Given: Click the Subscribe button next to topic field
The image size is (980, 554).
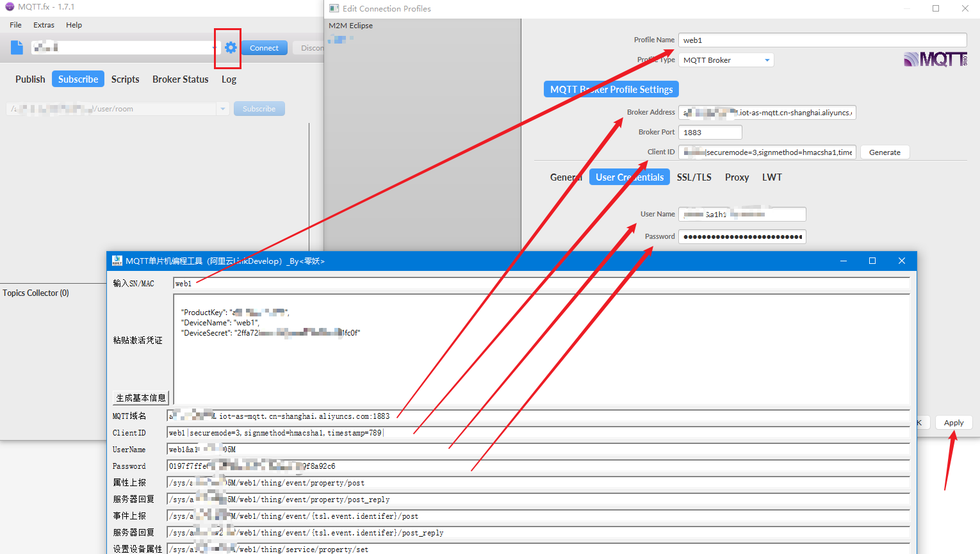Looking at the screenshot, I should (x=259, y=109).
